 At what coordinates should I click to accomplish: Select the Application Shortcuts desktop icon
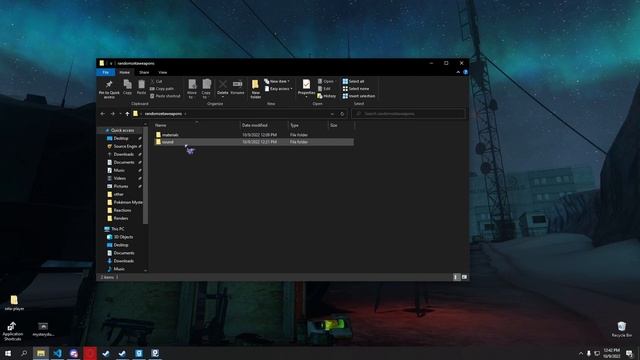(12, 331)
